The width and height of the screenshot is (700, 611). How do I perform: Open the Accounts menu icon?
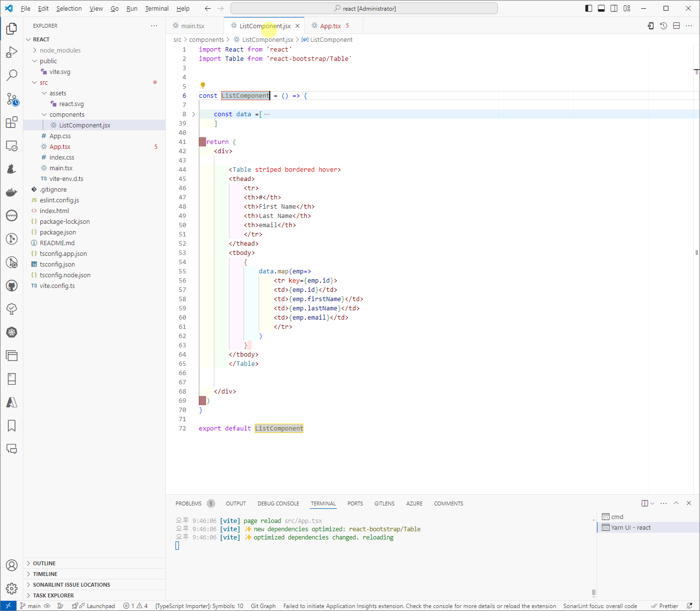coord(12,565)
